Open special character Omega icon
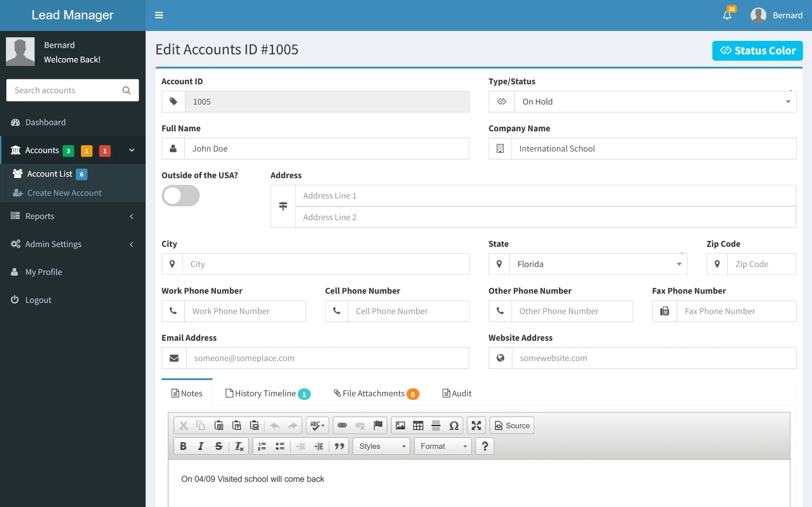The image size is (812, 507). [x=454, y=425]
